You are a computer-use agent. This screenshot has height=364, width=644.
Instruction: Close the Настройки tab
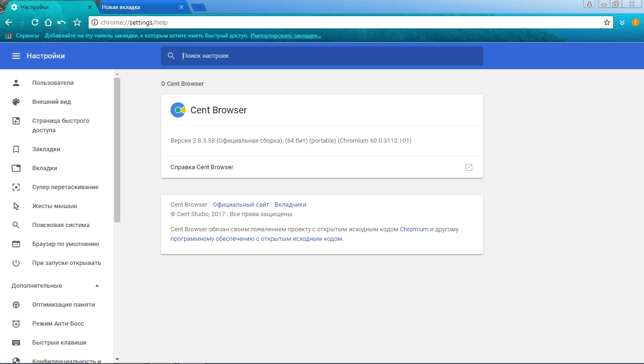(x=90, y=8)
